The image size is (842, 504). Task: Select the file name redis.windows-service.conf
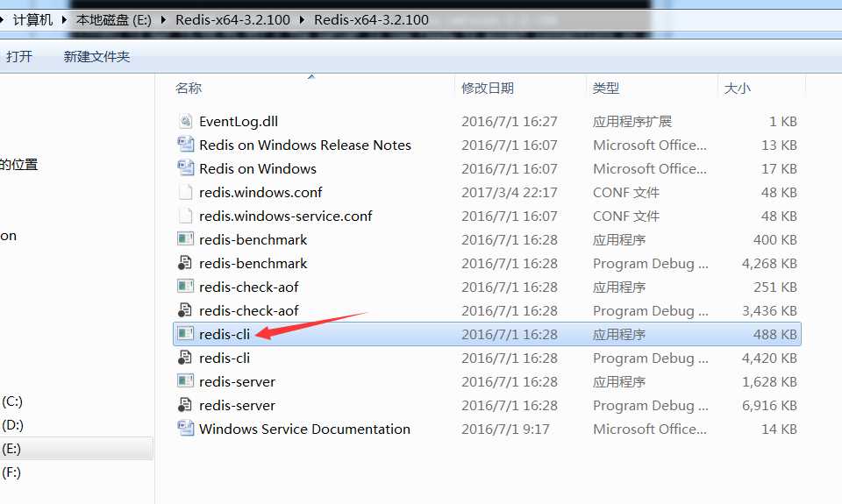(285, 216)
